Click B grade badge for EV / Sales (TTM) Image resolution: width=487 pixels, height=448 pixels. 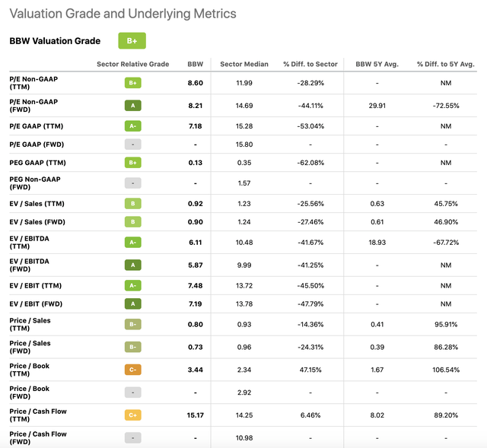tap(133, 204)
